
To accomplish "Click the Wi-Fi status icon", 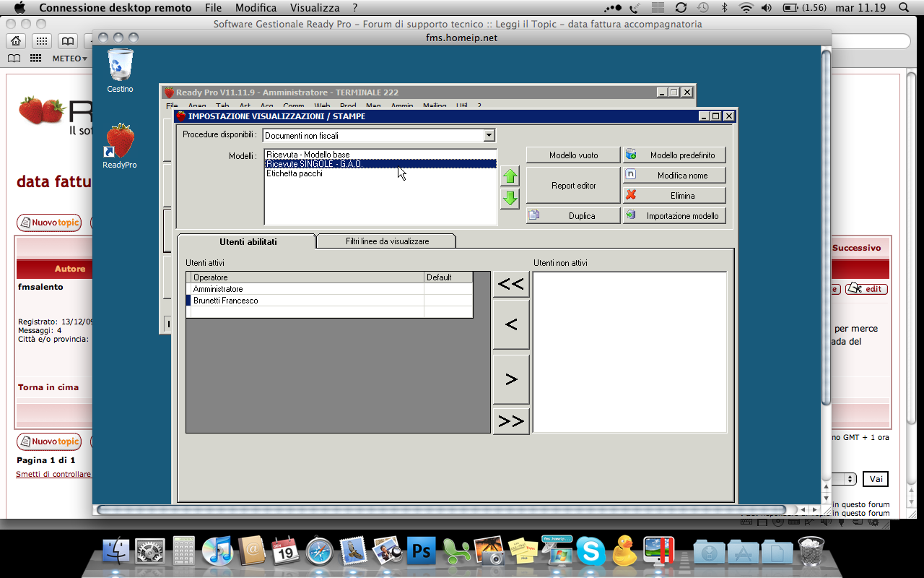I will 746,8.
